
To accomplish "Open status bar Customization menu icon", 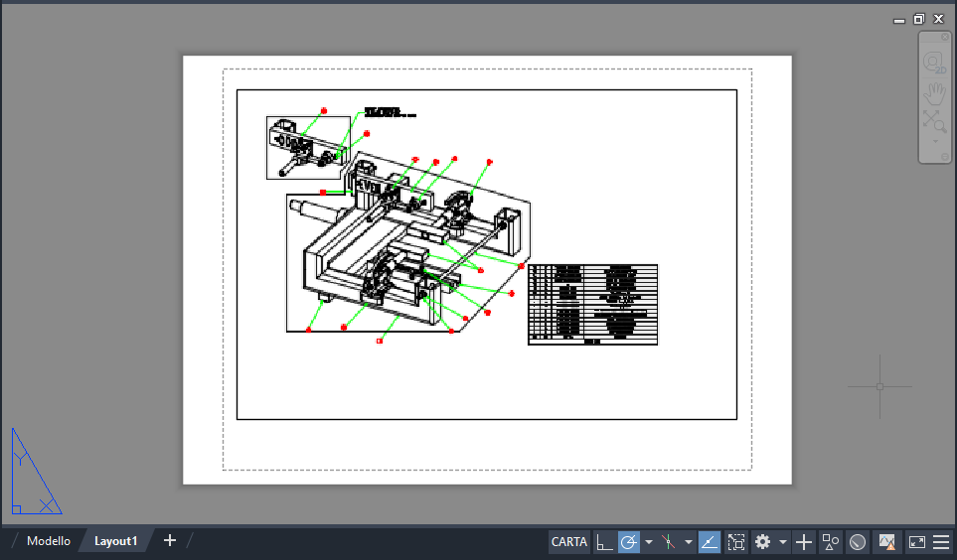I will click(x=941, y=542).
